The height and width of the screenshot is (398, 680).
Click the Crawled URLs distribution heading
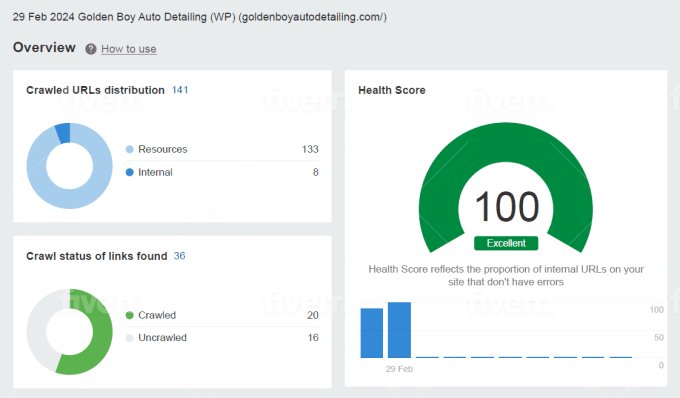point(95,90)
